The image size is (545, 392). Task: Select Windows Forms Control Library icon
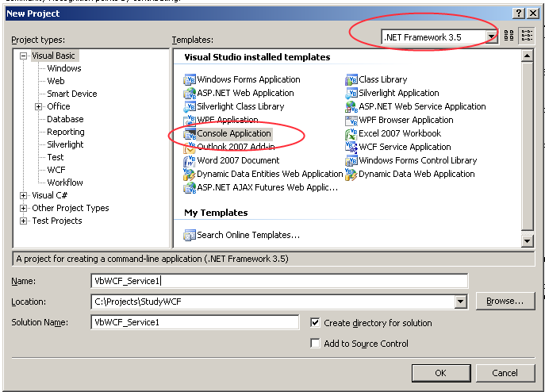coord(351,161)
